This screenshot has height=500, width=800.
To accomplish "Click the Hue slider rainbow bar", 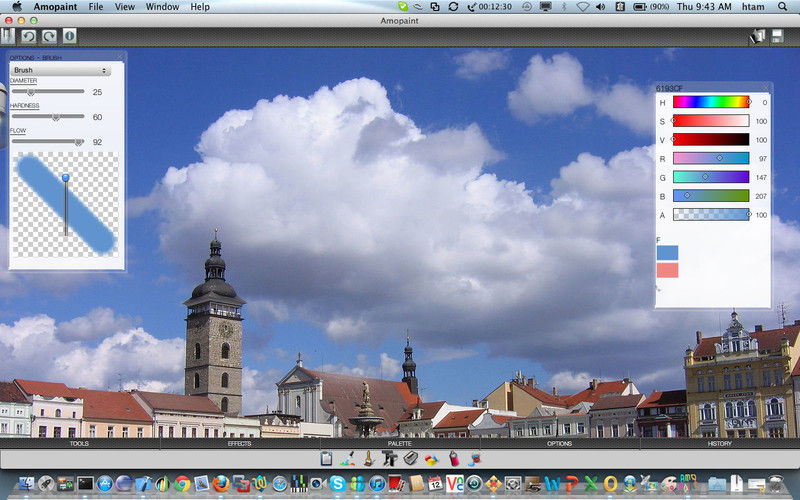I will click(710, 102).
